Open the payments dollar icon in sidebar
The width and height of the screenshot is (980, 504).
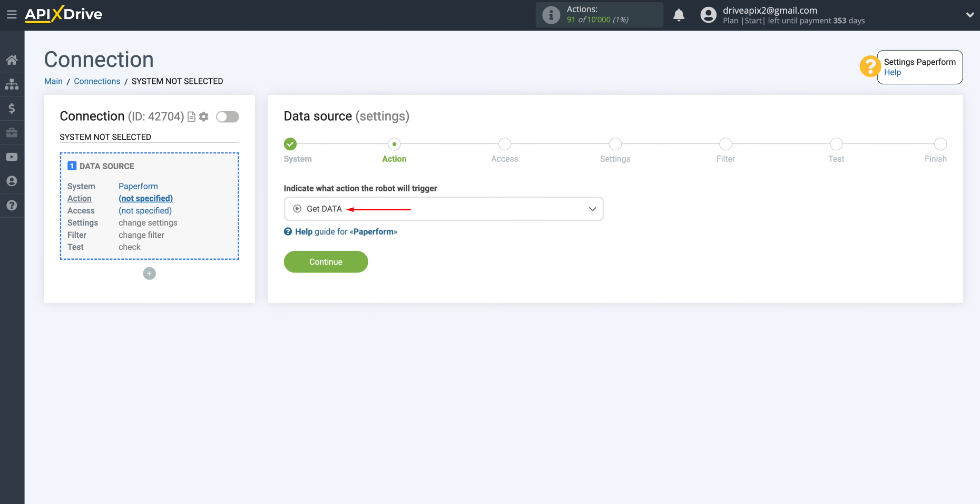pyautogui.click(x=12, y=108)
